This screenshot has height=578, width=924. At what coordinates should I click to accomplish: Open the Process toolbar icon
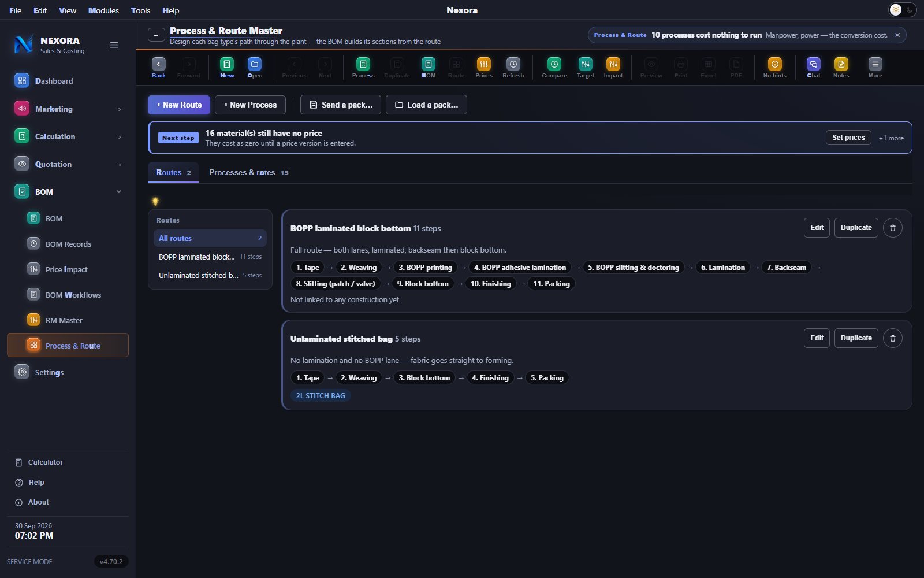point(363,68)
